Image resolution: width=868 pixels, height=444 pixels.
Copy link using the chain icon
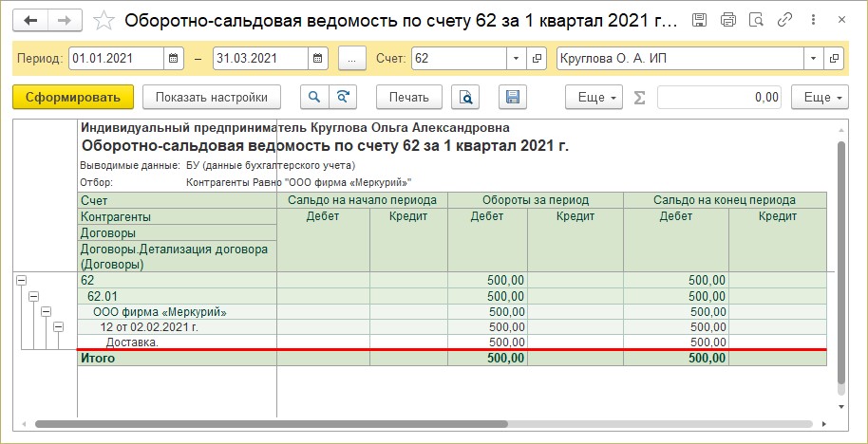[785, 20]
